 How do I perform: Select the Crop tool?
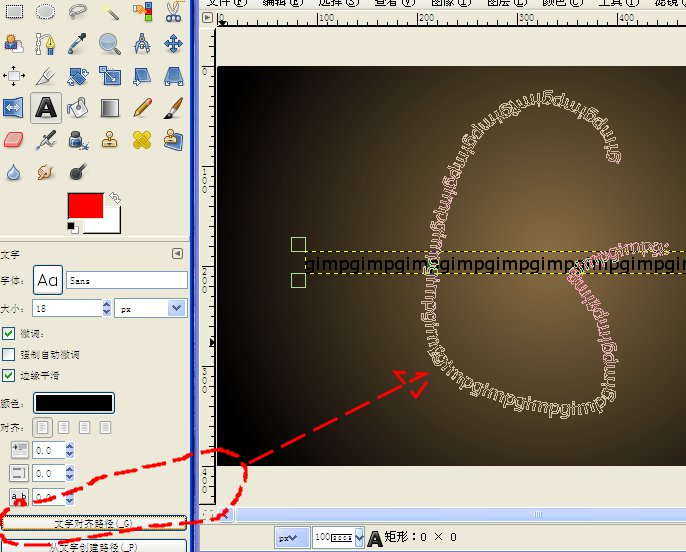pyautogui.click(x=46, y=76)
